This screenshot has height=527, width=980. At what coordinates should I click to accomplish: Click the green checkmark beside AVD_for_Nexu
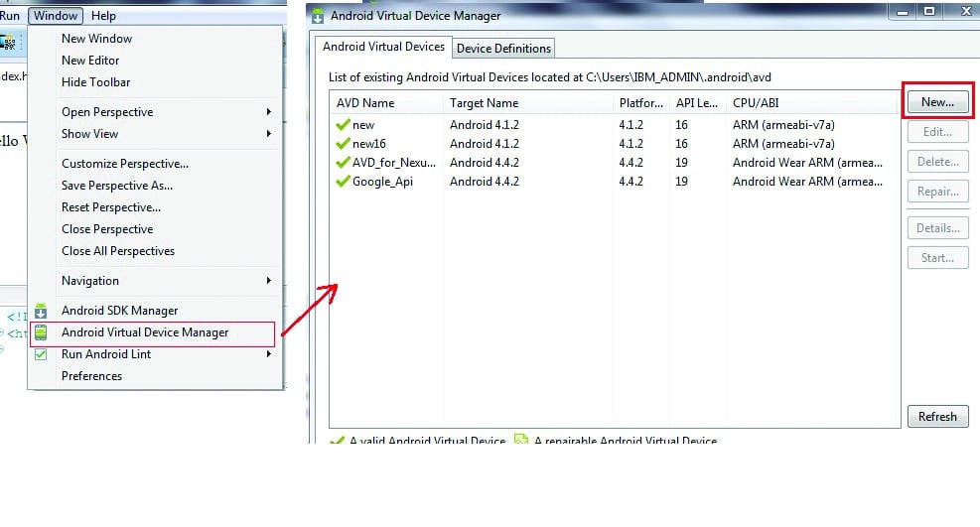pos(343,163)
